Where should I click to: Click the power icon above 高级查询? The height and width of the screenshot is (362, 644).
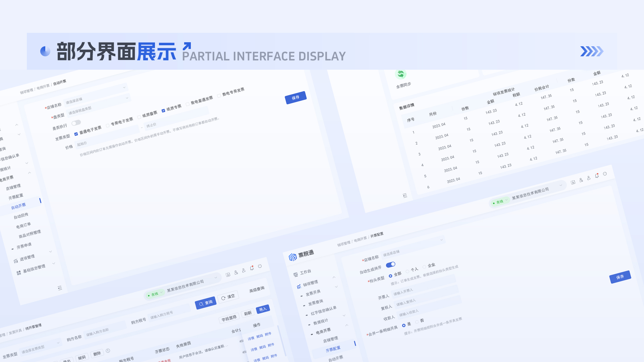[x=260, y=266]
